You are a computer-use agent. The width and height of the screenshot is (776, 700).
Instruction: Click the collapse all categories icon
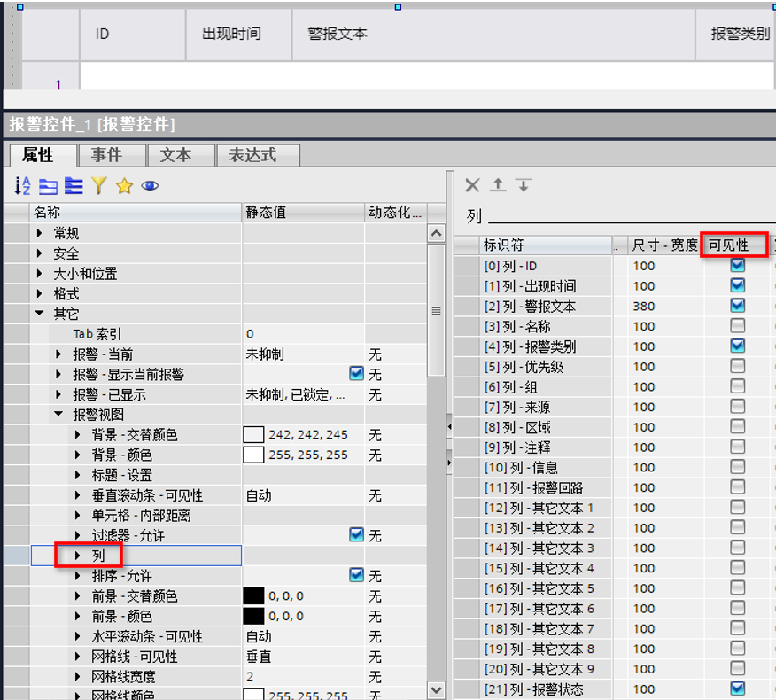(48, 186)
